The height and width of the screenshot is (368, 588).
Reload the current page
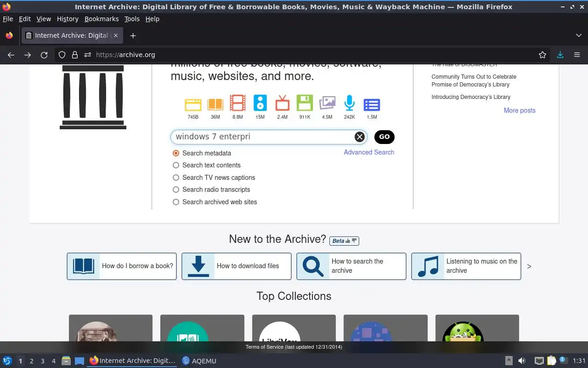(44, 55)
